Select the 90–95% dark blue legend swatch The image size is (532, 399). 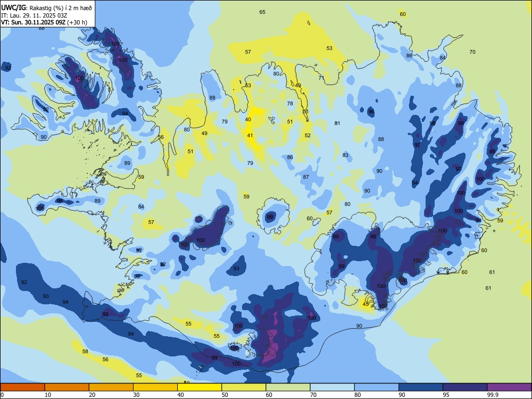[x=421, y=387]
